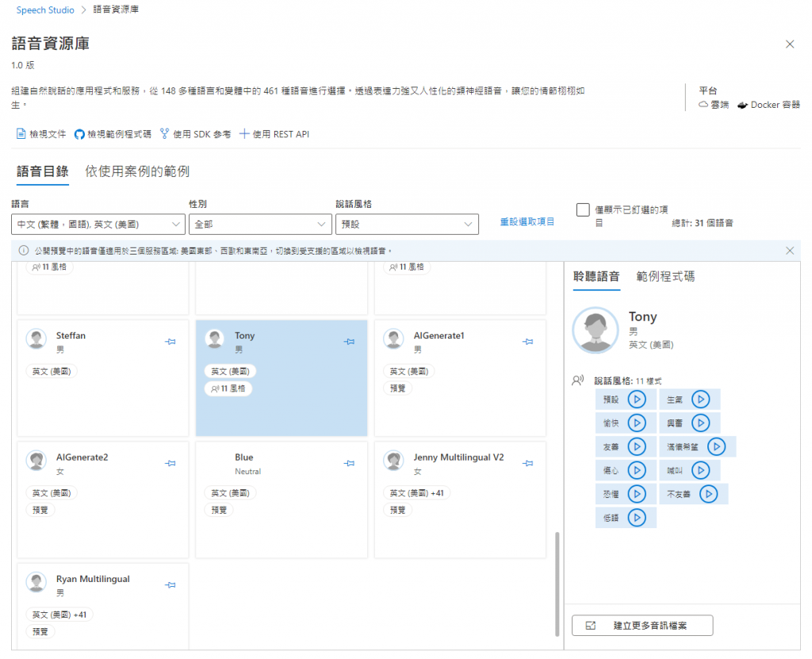Click the 重設選取項目 link
The image size is (812, 659).
pyautogui.click(x=527, y=222)
